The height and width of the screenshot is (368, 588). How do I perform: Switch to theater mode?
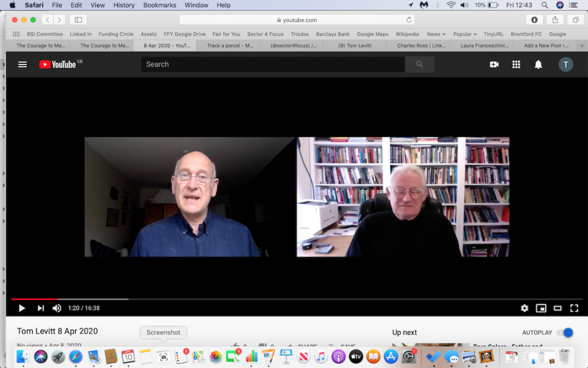point(558,308)
